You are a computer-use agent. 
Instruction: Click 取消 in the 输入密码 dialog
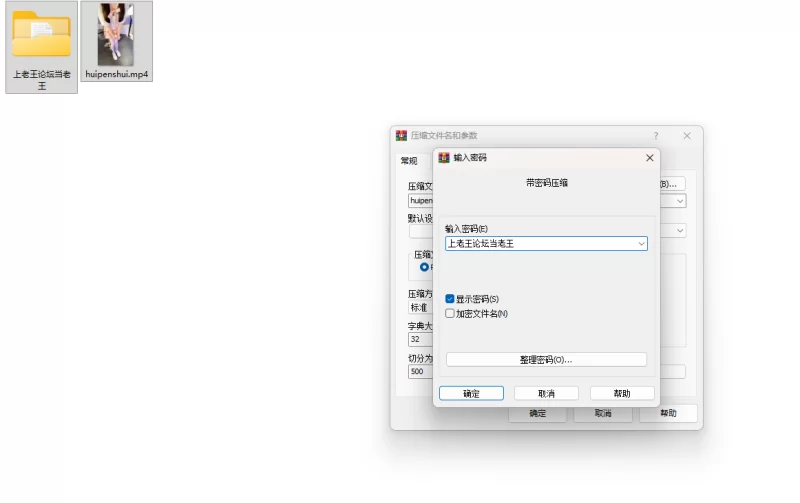tap(546, 393)
